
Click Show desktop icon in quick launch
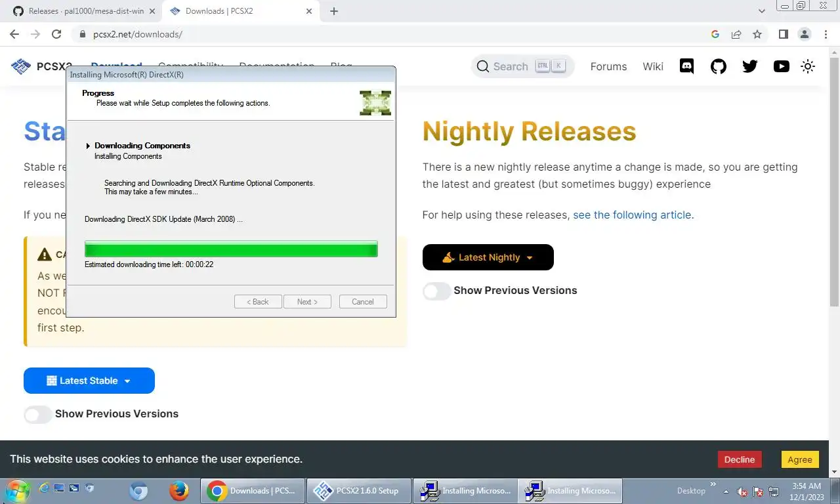click(x=59, y=488)
